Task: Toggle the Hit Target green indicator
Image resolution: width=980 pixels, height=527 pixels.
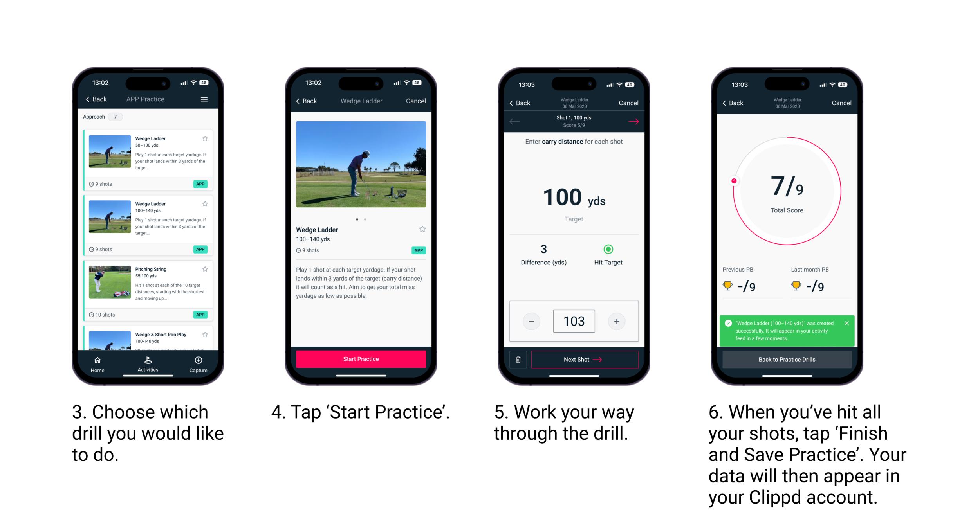Action: tap(607, 247)
